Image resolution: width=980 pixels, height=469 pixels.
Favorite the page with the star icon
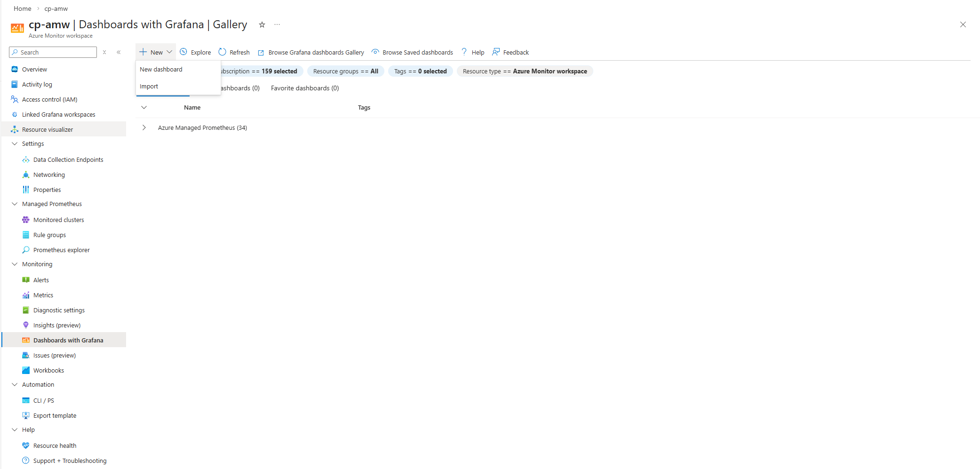point(262,24)
